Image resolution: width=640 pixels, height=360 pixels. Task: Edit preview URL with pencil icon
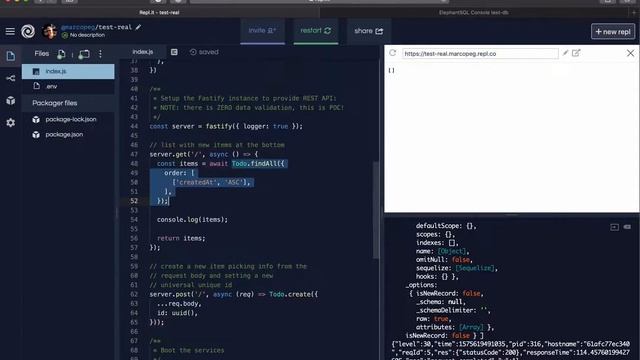(565, 53)
